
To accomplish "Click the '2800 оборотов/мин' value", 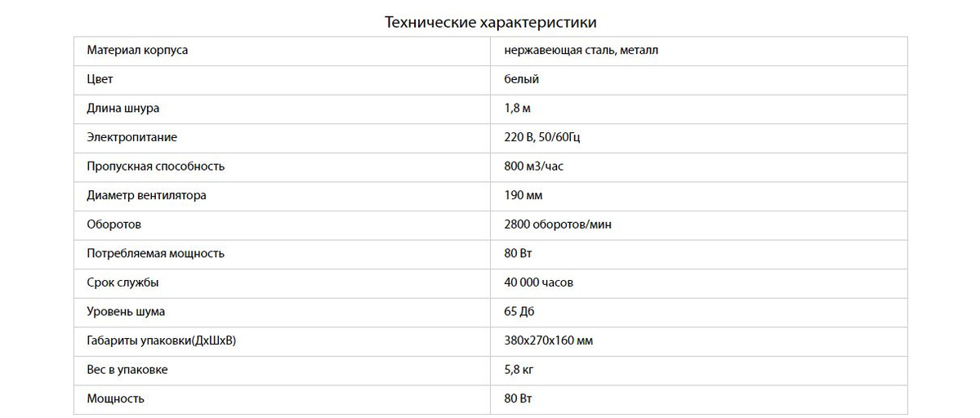I will (x=556, y=225).
